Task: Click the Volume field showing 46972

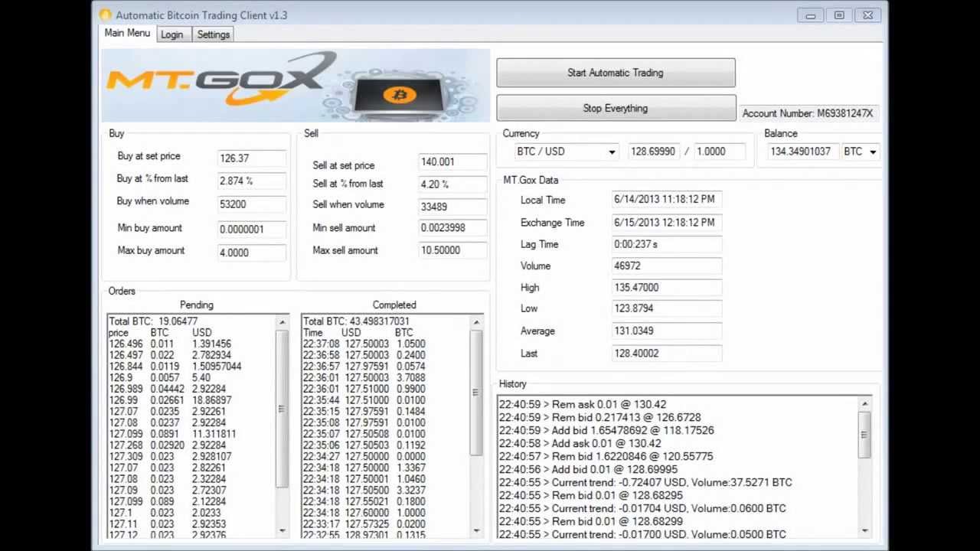Action: coord(666,266)
